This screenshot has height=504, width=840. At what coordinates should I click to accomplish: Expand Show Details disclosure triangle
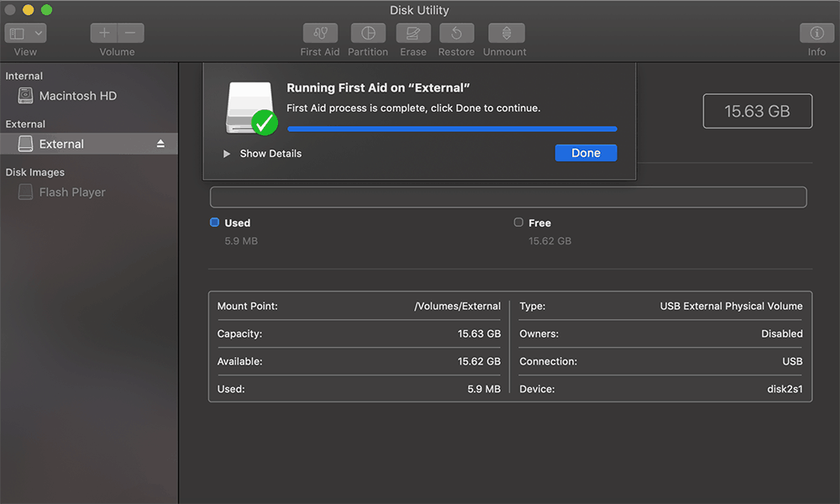click(227, 154)
